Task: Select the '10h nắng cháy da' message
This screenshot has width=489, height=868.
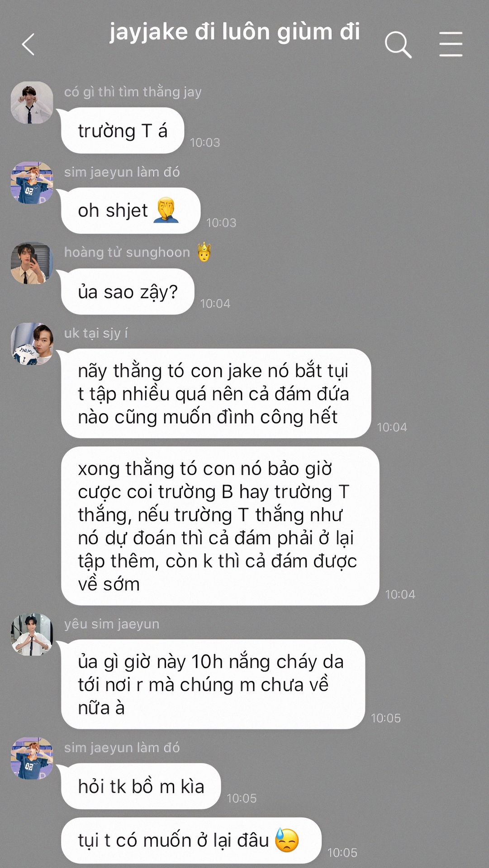Action: point(213,684)
